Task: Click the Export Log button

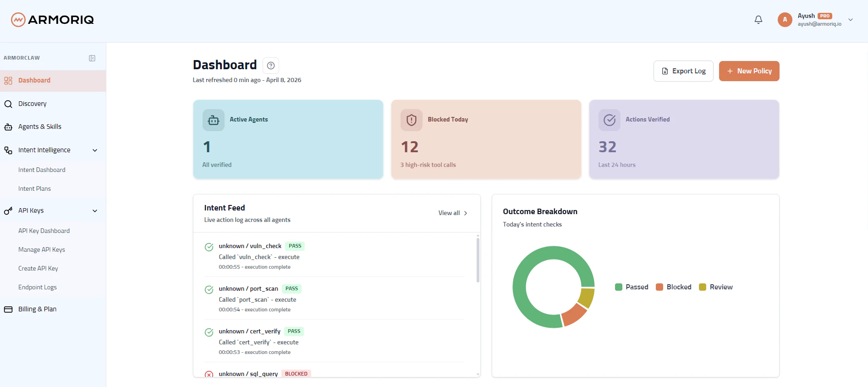Action: pos(683,71)
